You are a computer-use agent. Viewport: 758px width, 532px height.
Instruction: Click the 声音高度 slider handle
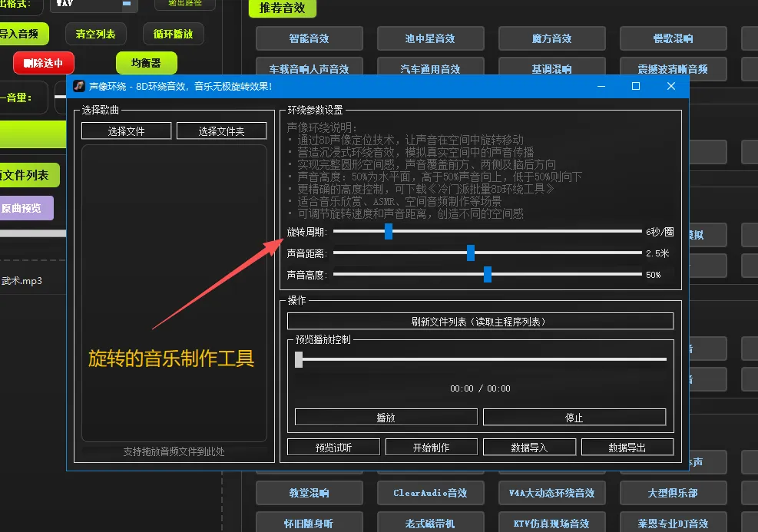(487, 275)
